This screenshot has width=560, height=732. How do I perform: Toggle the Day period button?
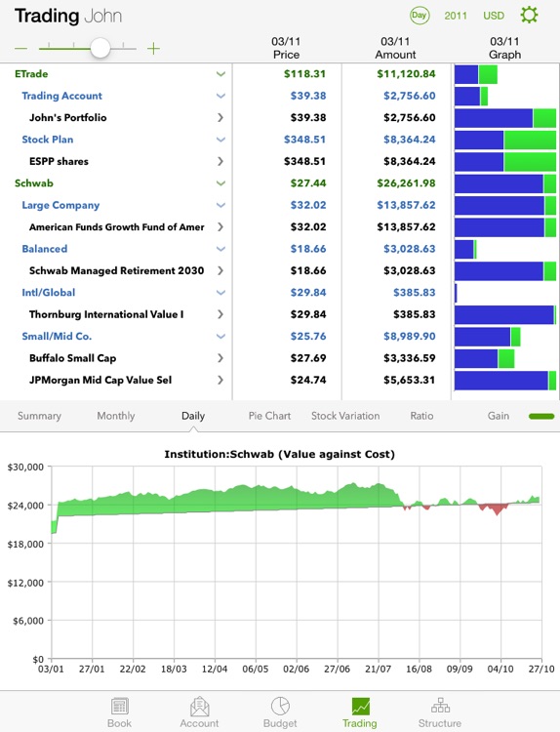(x=420, y=16)
